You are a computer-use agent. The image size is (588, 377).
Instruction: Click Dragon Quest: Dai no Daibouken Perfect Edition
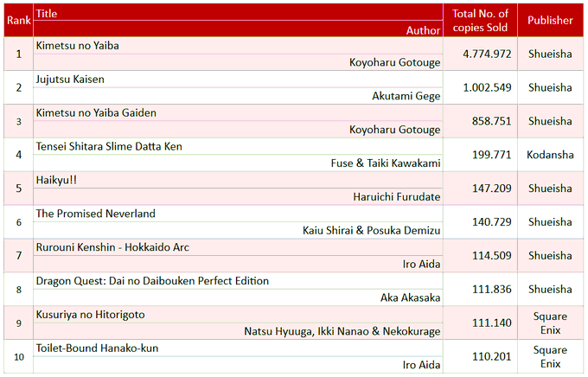pyautogui.click(x=152, y=281)
